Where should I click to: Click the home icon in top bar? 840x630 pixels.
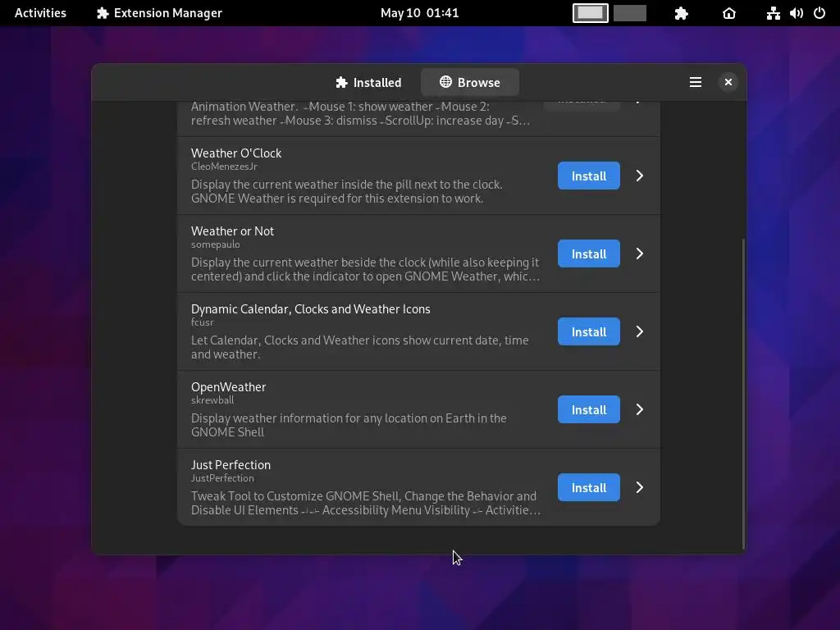click(729, 13)
